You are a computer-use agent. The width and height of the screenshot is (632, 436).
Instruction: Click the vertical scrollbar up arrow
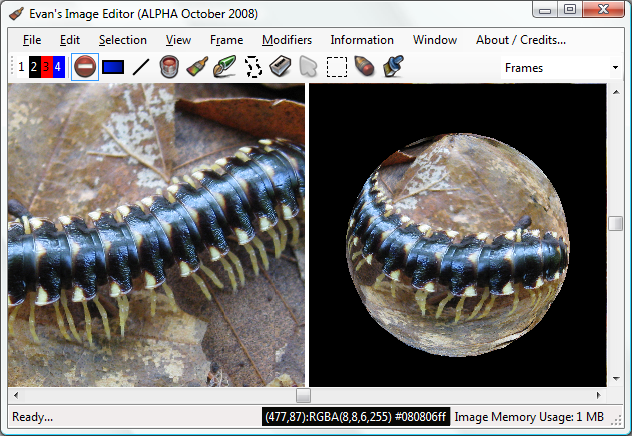(x=616, y=92)
